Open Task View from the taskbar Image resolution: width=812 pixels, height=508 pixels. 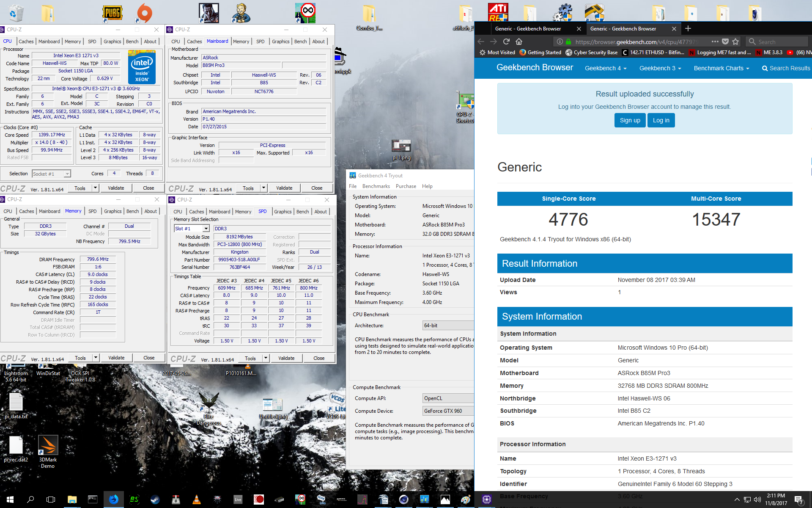tap(51, 500)
